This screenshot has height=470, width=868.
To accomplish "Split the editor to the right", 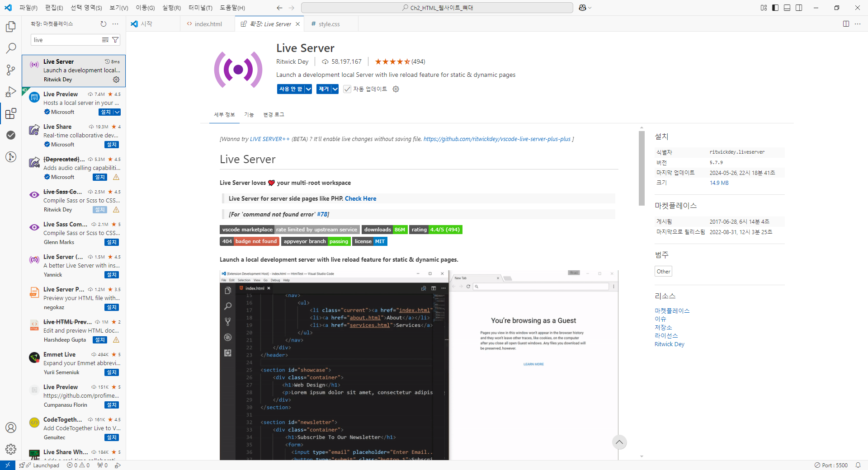I will pyautogui.click(x=846, y=24).
